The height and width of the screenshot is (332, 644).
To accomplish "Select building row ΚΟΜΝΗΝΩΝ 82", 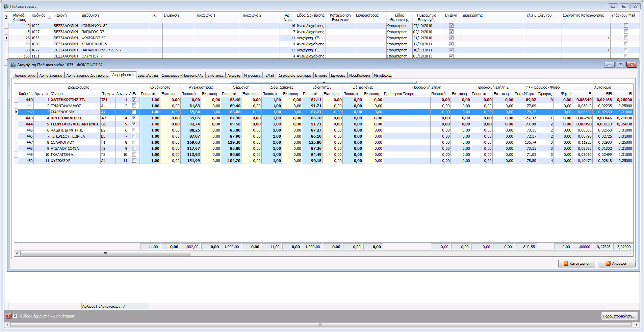I will click(322, 26).
